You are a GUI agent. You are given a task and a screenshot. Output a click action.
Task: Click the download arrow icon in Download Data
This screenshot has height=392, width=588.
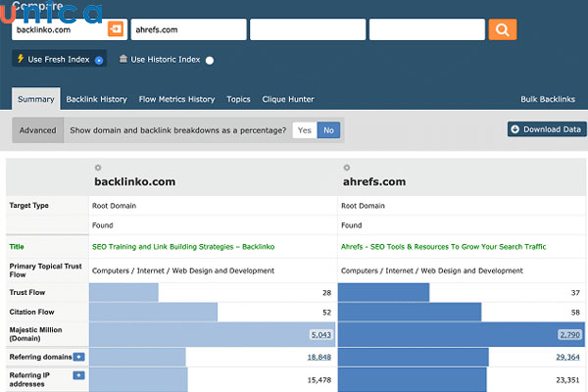tap(515, 129)
